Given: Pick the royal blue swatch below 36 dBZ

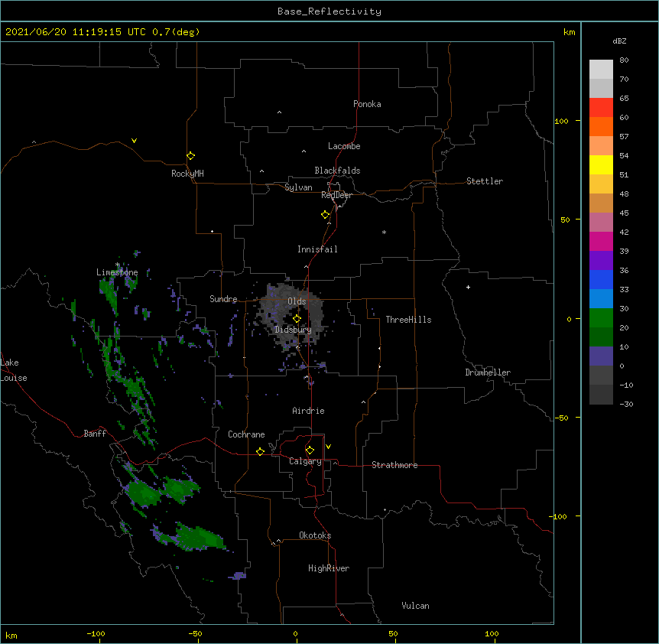Looking at the screenshot, I should pyautogui.click(x=601, y=279).
